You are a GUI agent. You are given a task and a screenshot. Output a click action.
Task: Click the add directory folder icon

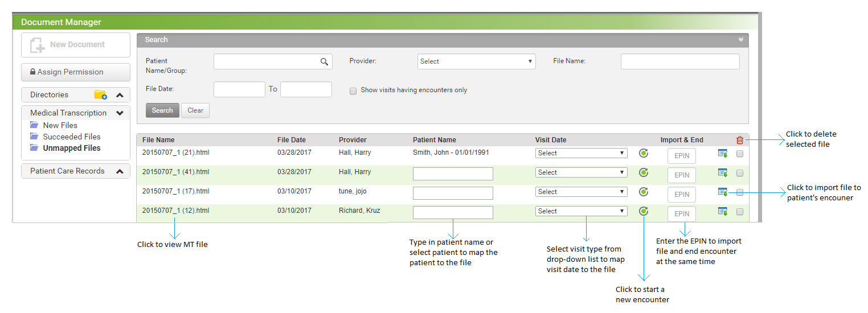pyautogui.click(x=100, y=95)
